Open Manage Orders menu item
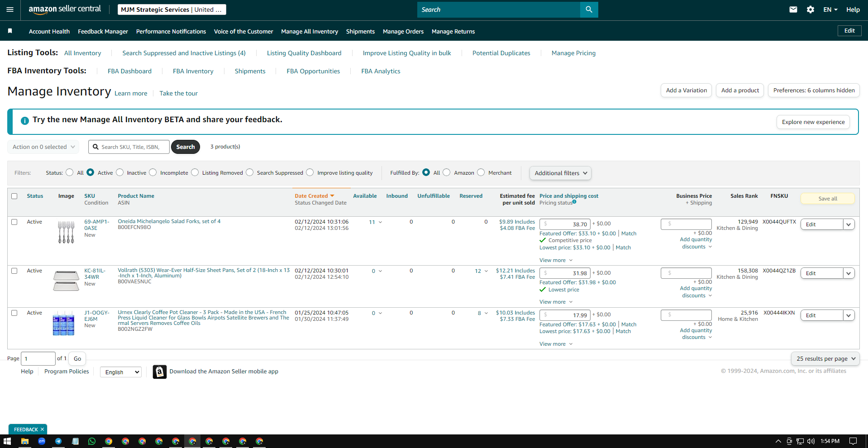 pos(403,31)
